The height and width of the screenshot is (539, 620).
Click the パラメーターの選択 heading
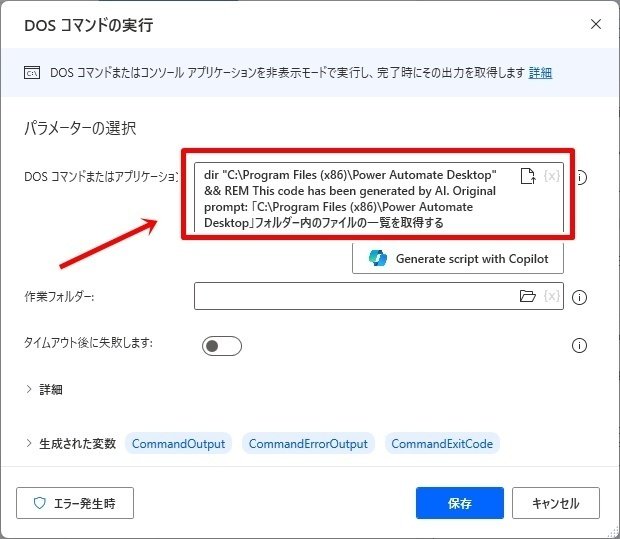pos(80,128)
